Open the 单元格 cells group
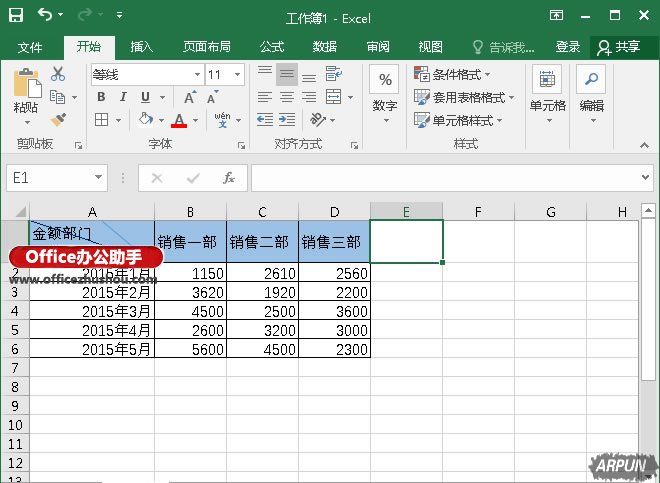This screenshot has height=483, width=660. tap(547, 95)
